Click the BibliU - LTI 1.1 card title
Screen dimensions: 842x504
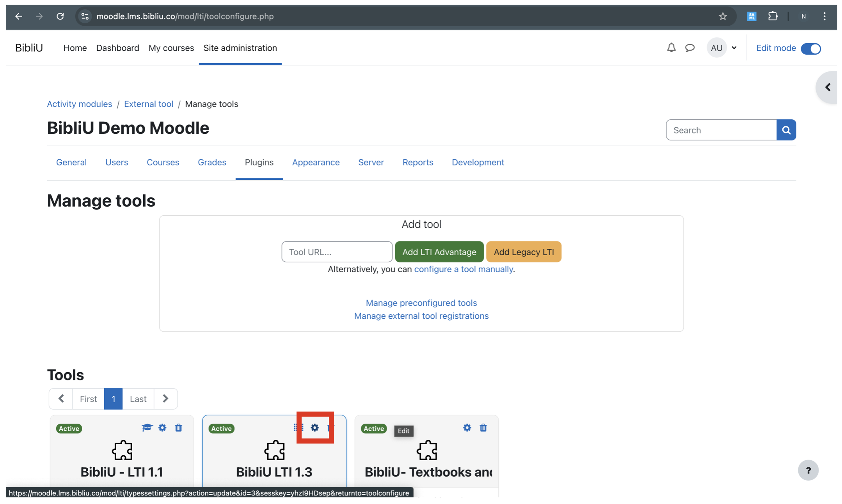[x=122, y=472]
